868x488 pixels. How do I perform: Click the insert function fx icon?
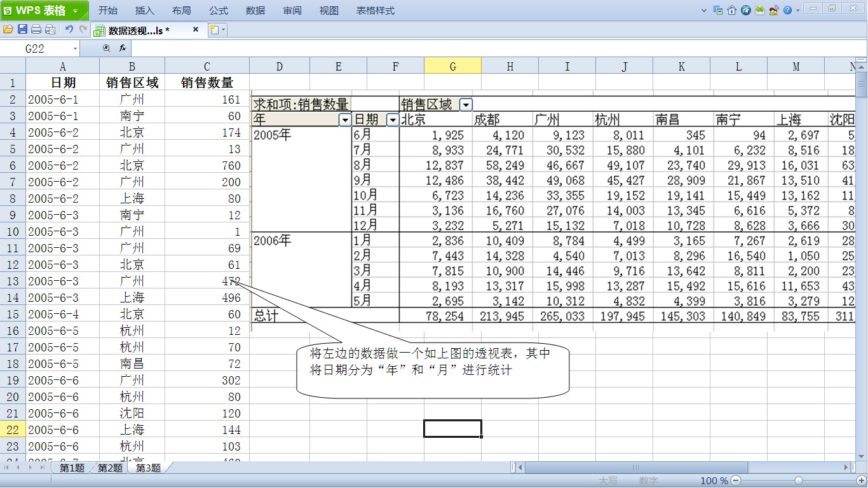[123, 48]
